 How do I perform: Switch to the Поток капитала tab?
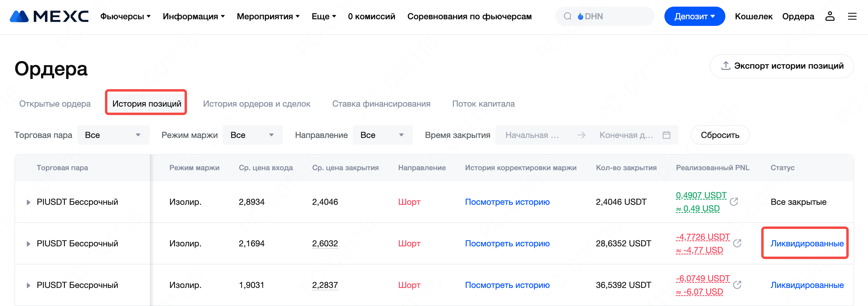tap(483, 104)
